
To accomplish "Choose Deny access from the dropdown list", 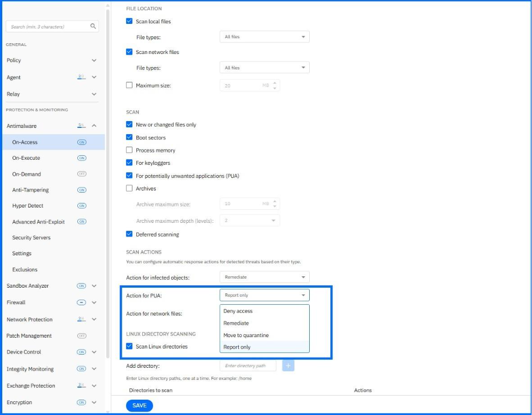I will (238, 311).
